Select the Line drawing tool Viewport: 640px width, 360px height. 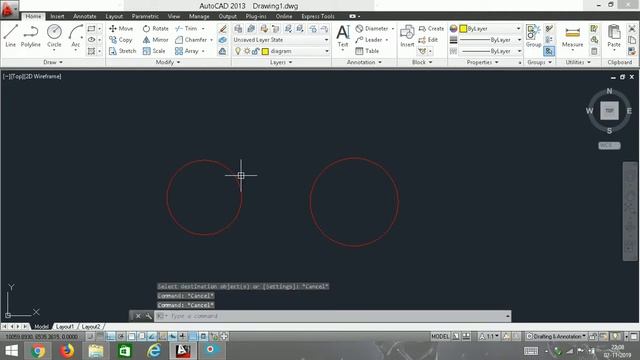tap(11, 36)
